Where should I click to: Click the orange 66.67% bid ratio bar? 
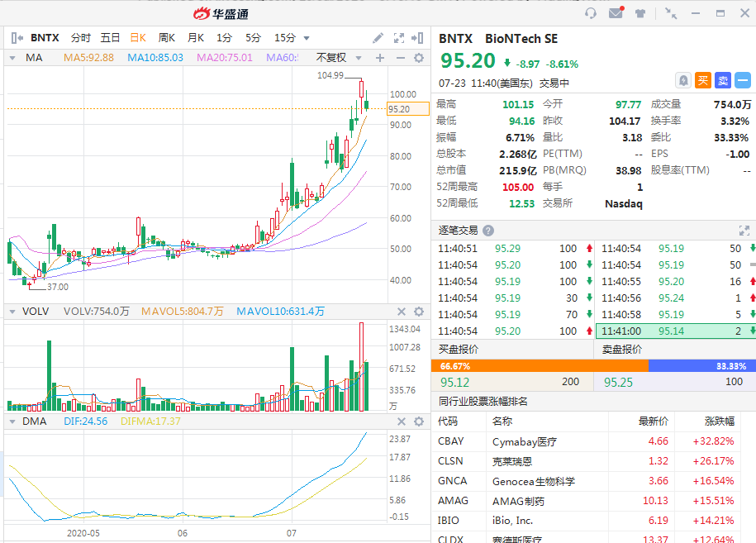(x=540, y=366)
